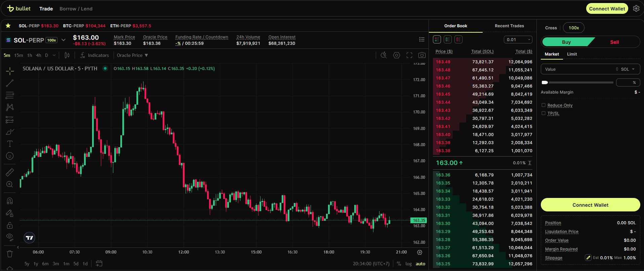
Task: Expand more time intervals dropdown
Action: pyautogui.click(x=54, y=55)
